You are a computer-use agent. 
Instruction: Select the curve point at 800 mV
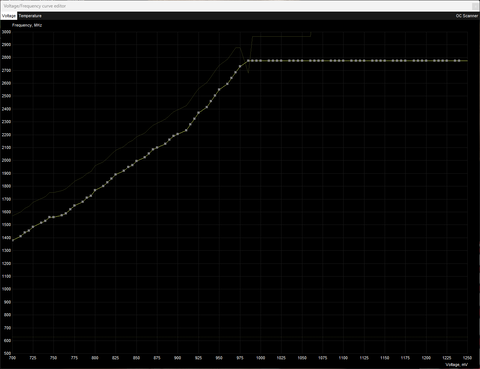(x=95, y=190)
